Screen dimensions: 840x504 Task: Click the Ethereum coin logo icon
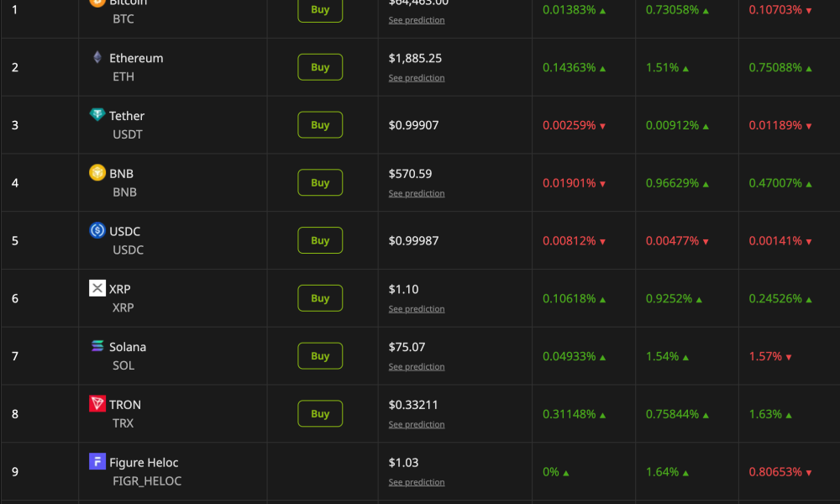point(97,57)
